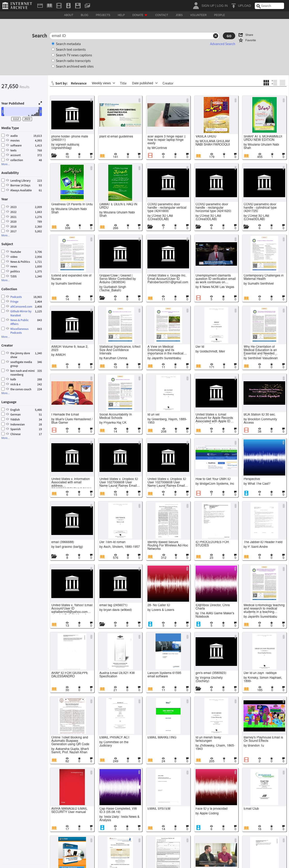The height and width of the screenshot is (868, 289).
Task: Click the Favorite star icon
Action: pos(241,40)
